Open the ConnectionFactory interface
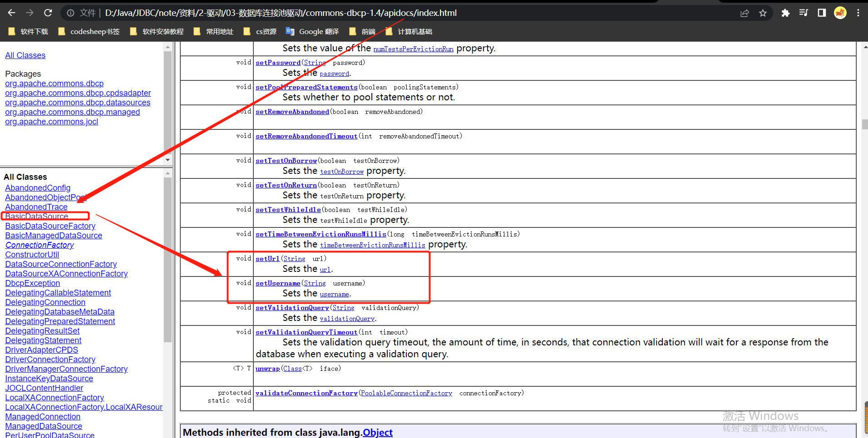Screen dimensions: 868x438 click(39, 245)
